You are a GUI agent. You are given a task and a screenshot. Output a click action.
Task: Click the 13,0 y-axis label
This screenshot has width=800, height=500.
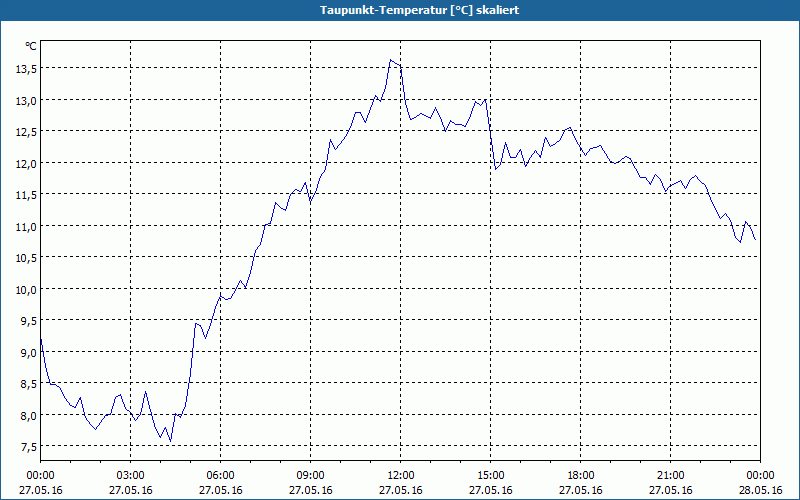[26, 101]
